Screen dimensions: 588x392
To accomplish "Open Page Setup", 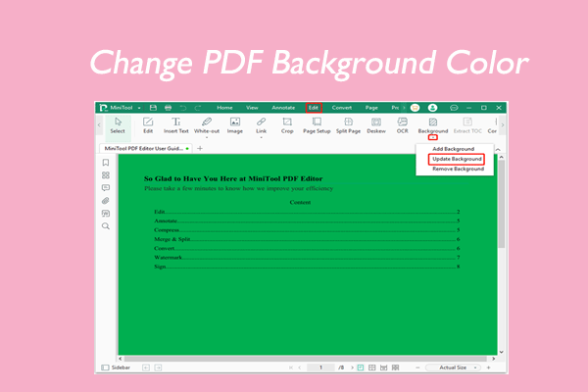I will point(317,125).
